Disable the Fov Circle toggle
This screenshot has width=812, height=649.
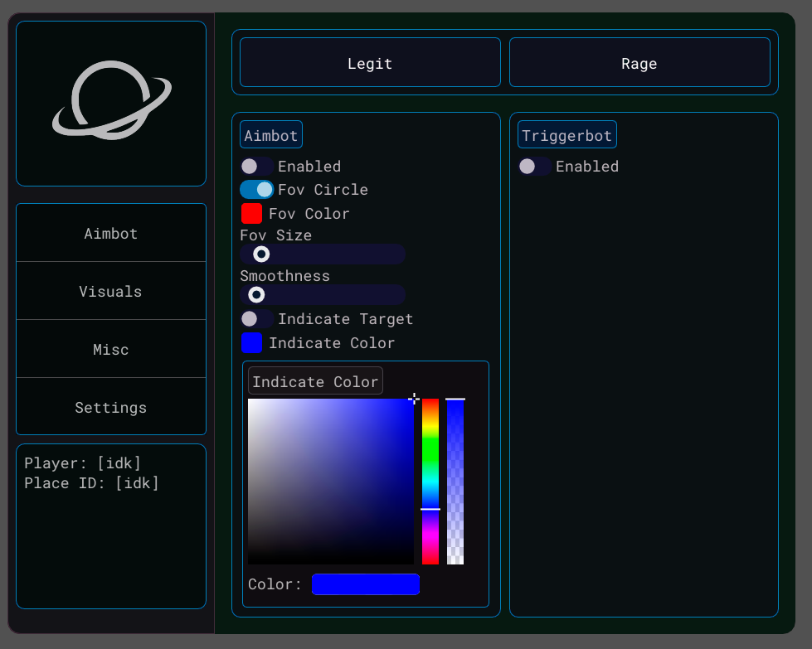click(257, 189)
